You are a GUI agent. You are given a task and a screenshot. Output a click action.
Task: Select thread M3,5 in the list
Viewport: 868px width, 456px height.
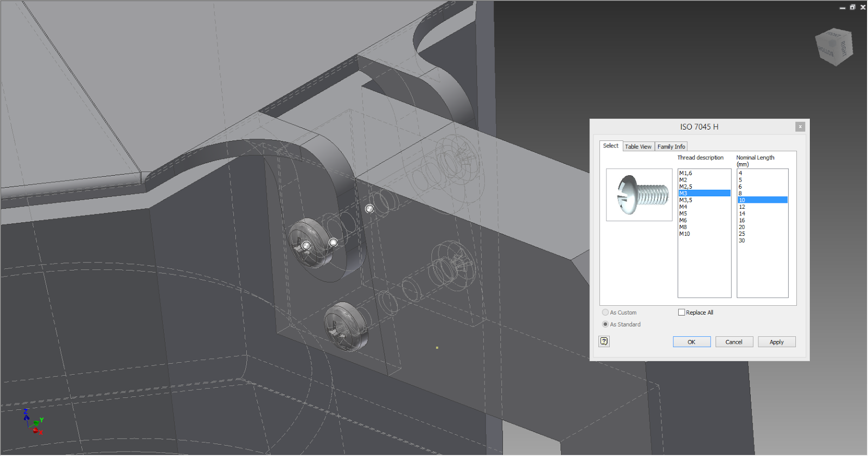(x=704, y=200)
